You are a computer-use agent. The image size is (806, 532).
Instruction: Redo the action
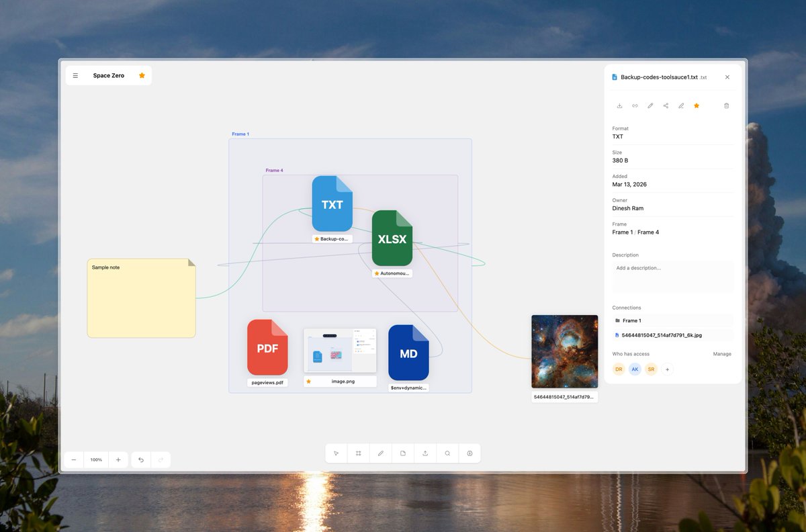[x=161, y=459]
